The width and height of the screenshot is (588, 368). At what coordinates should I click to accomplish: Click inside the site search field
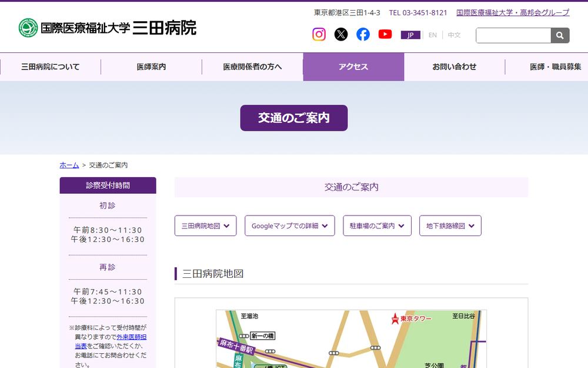[513, 35]
